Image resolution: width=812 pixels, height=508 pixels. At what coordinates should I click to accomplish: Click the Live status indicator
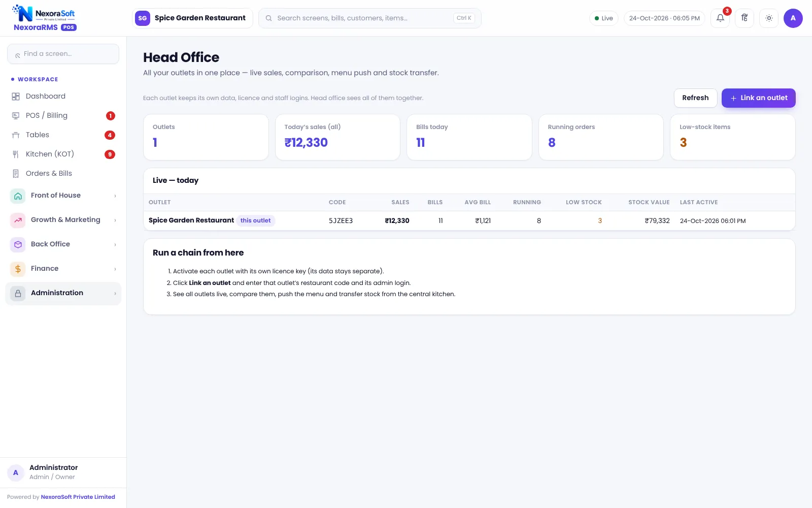point(603,18)
